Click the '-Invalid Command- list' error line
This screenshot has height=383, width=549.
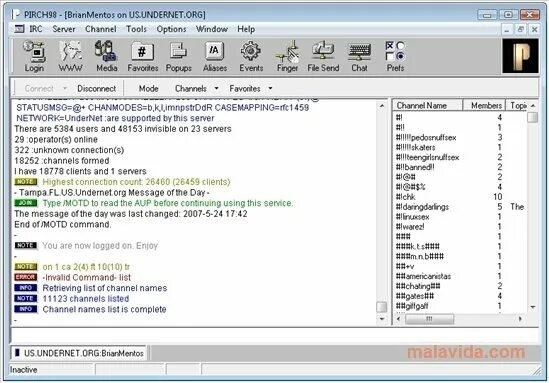click(x=86, y=277)
